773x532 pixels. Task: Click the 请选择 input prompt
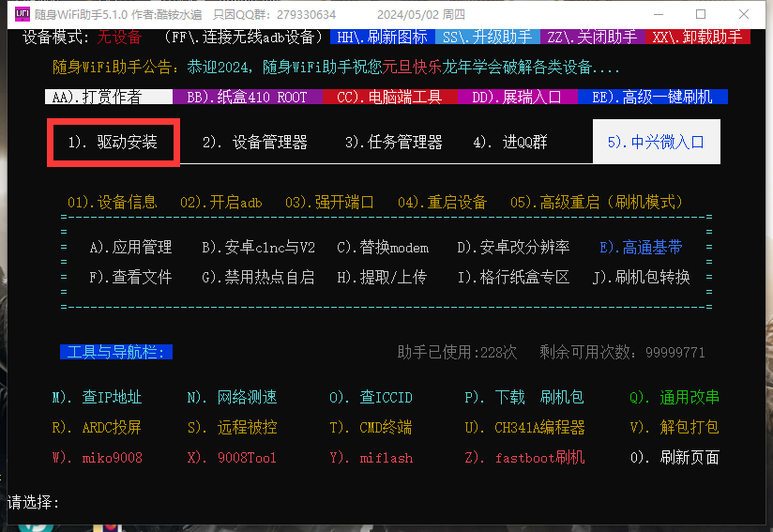pos(34,502)
